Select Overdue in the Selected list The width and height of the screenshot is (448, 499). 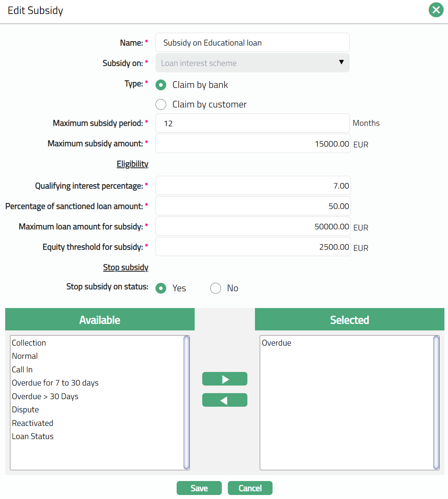click(277, 343)
